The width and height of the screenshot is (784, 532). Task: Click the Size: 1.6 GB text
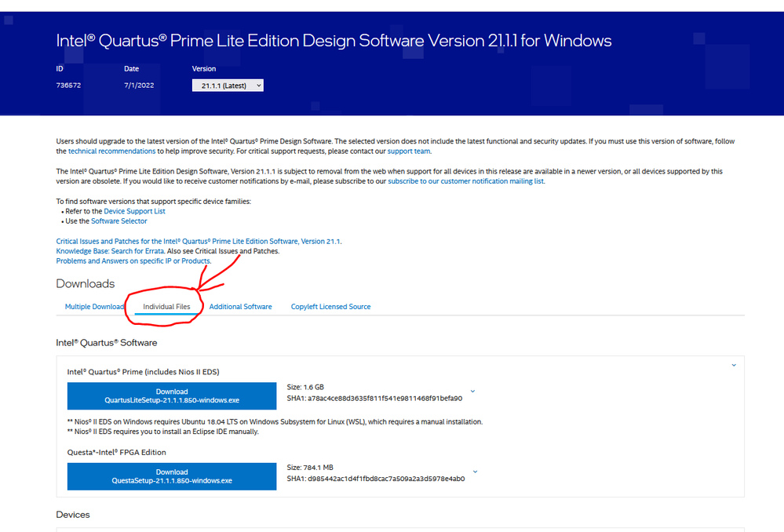pyautogui.click(x=305, y=387)
